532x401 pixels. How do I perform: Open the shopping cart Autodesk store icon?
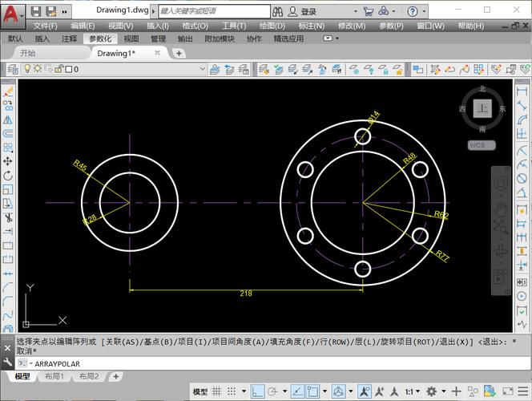coord(368,12)
